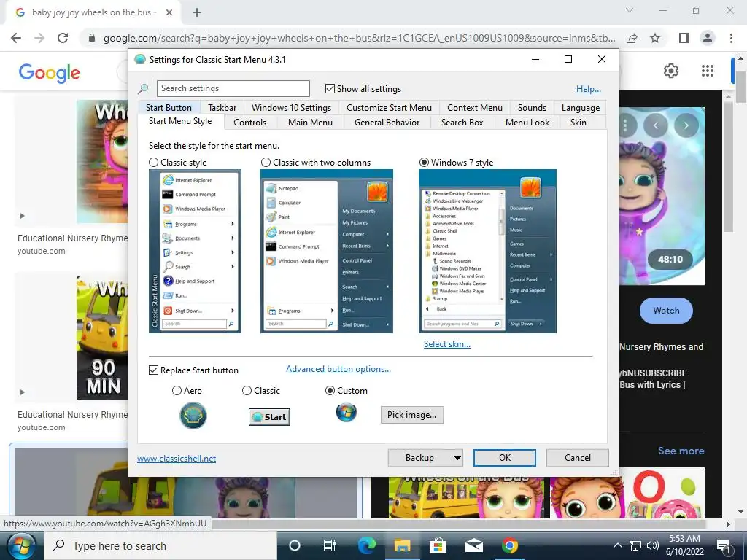Open Google settings gear
The image size is (747, 560).
tap(671, 71)
